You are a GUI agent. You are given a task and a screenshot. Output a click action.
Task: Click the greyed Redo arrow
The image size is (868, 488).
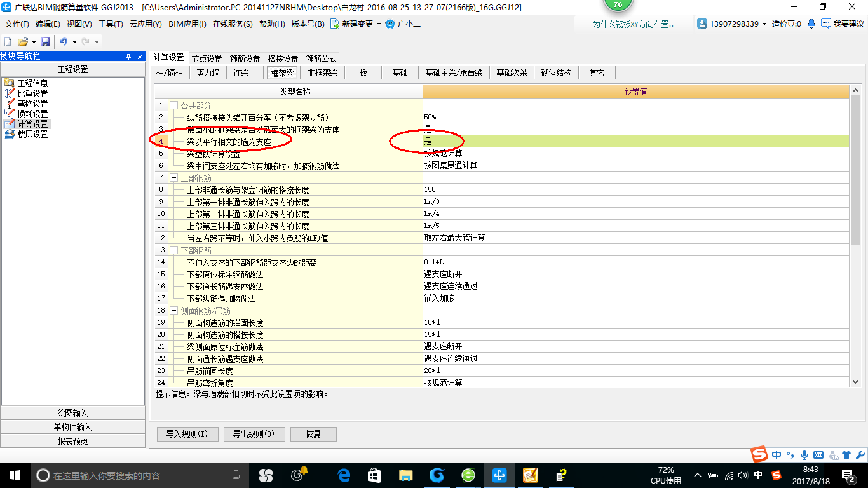tap(85, 41)
